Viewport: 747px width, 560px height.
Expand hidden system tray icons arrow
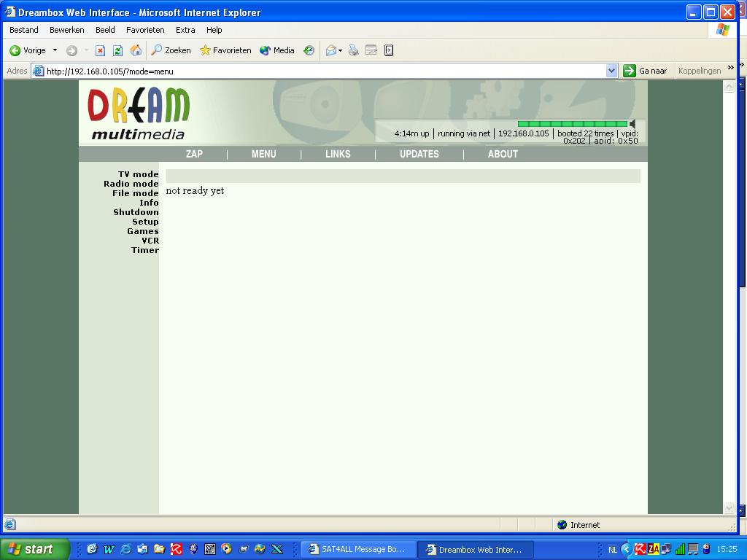pyautogui.click(x=627, y=550)
